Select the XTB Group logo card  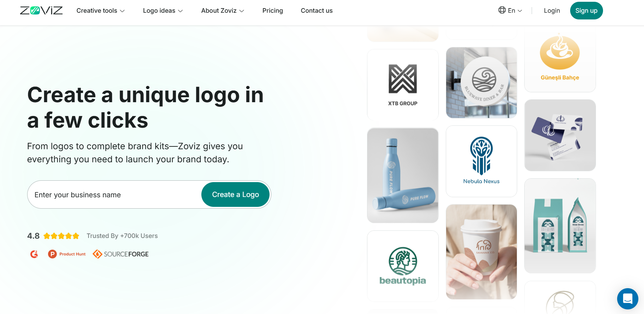(x=403, y=85)
